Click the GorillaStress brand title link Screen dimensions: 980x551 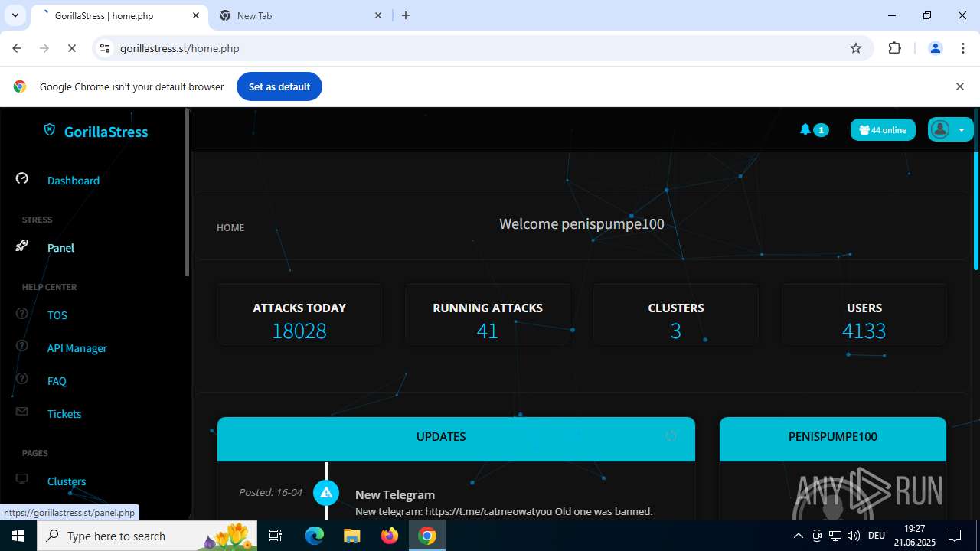click(x=106, y=132)
